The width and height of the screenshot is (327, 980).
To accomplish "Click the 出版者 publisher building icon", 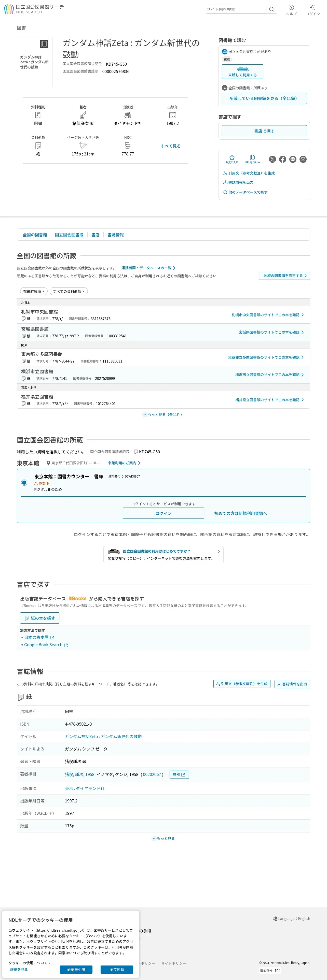I will 128,115.
